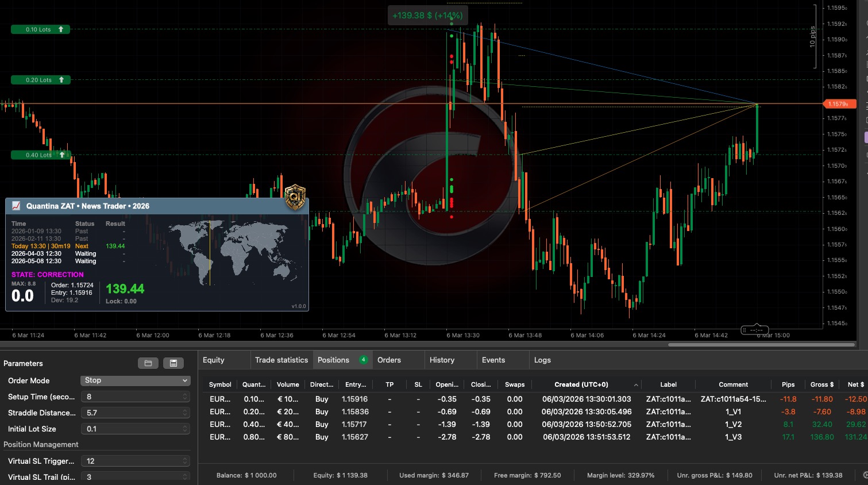This screenshot has width=868, height=485.
Task: Click the +139.38 $ (+14%) profit label
Action: (x=427, y=16)
